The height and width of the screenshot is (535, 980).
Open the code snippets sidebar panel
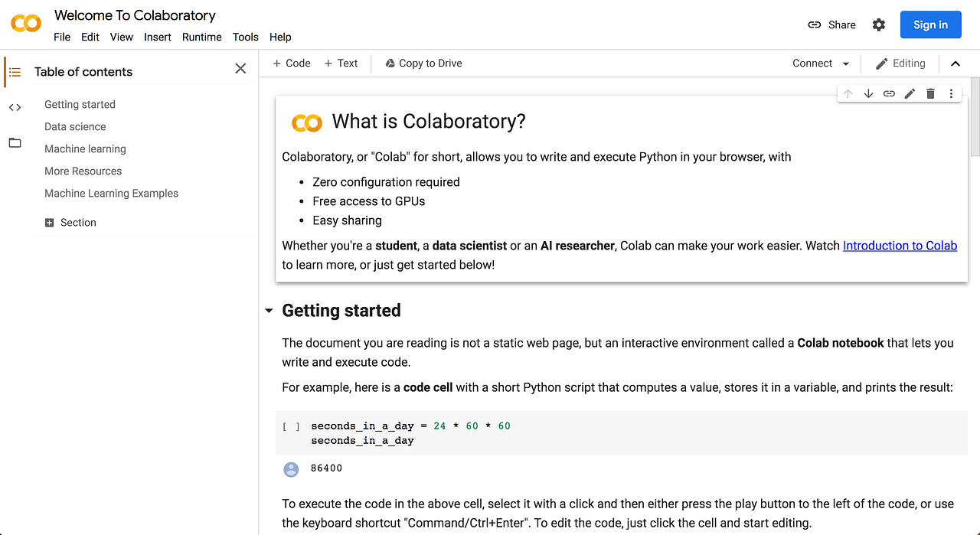[14, 107]
